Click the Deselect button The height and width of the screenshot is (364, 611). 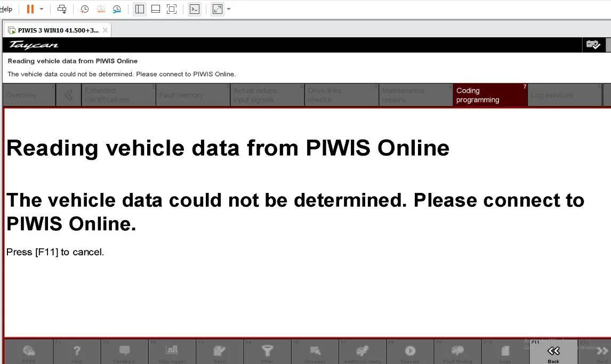click(x=315, y=352)
